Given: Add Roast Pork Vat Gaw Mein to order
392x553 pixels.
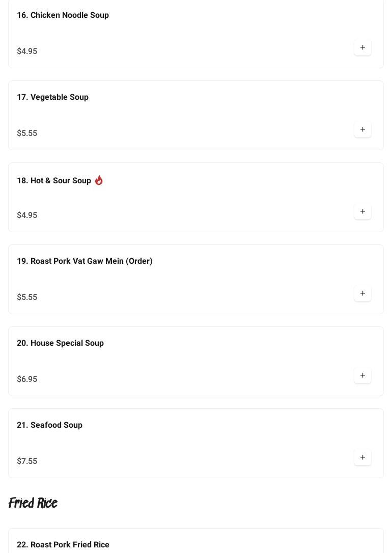Looking at the screenshot, I should coord(362,293).
